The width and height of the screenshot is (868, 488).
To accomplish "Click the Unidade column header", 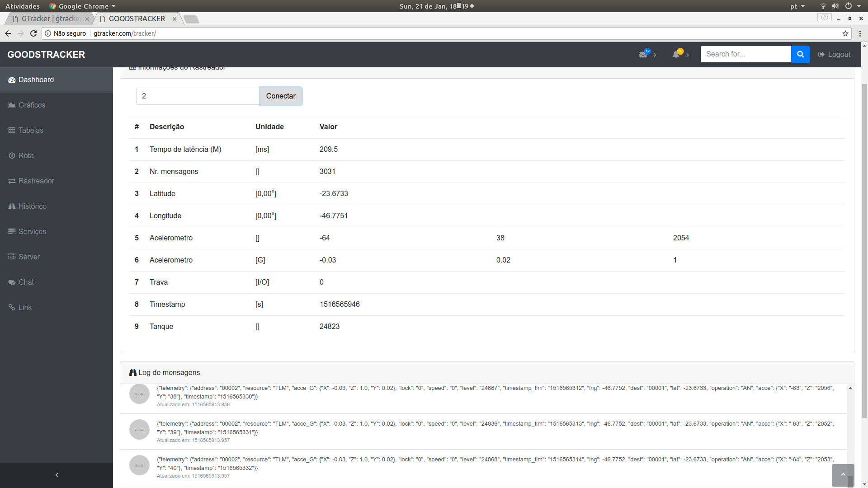I will 269,127.
